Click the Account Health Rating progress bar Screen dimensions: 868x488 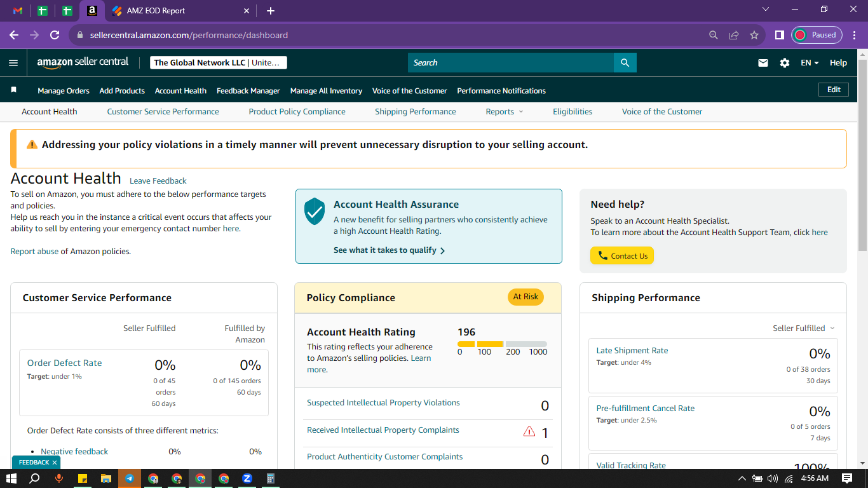point(502,344)
